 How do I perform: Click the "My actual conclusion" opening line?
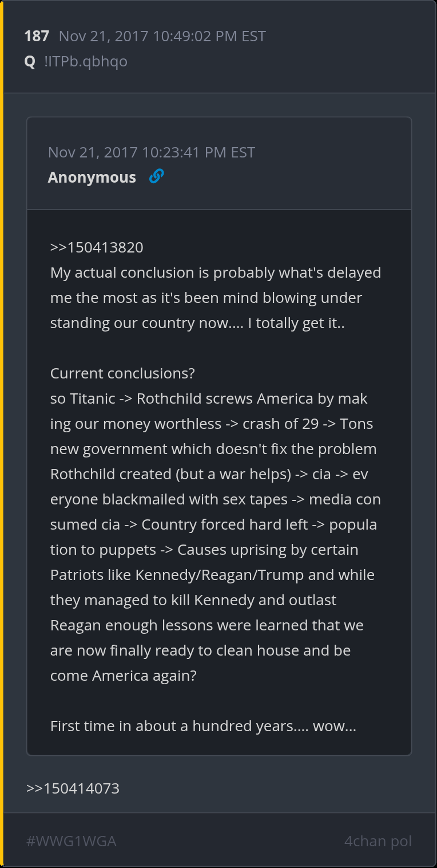point(216,273)
